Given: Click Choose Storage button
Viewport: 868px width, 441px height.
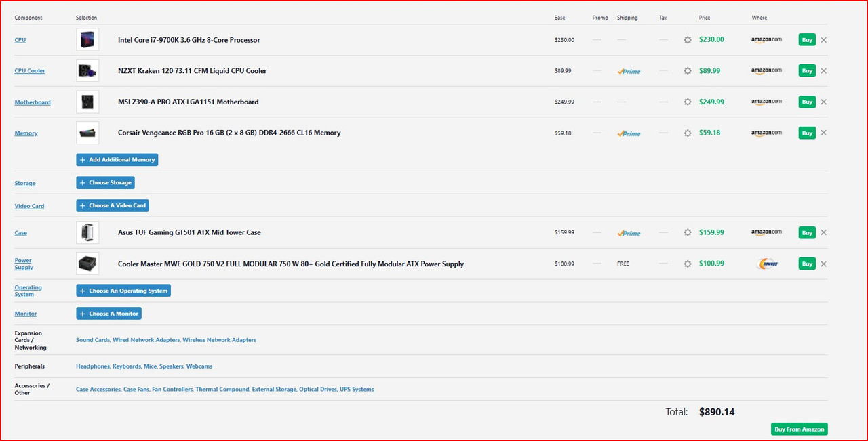Looking at the screenshot, I should click(x=105, y=183).
